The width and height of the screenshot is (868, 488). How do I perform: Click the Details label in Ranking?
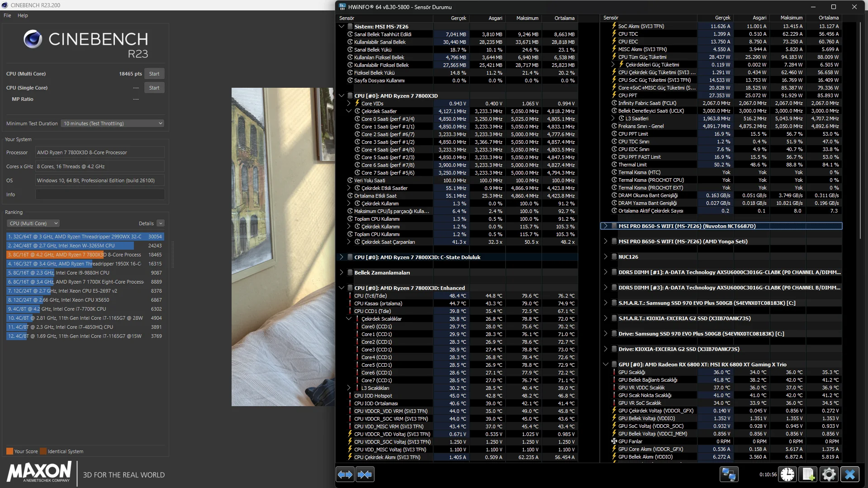tap(146, 223)
